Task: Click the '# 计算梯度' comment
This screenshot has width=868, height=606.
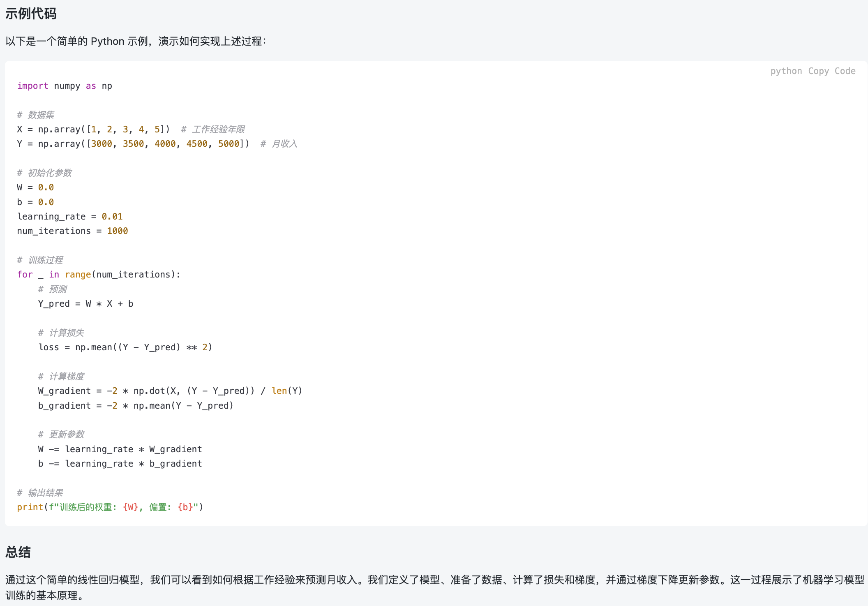Action: (x=61, y=376)
